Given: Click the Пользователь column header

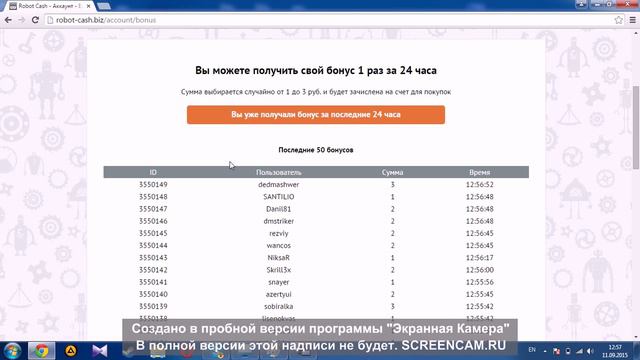Looking at the screenshot, I should click(279, 172).
